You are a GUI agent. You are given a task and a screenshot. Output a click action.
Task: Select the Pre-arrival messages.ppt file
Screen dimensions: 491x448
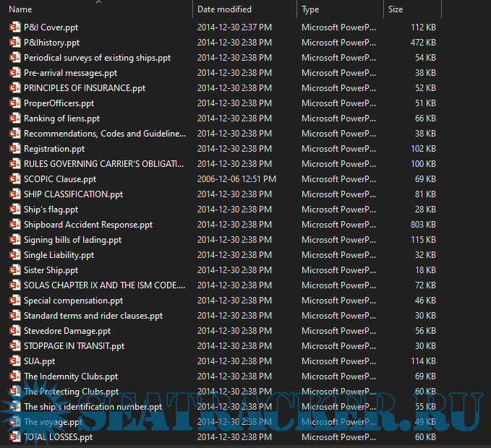click(x=70, y=73)
